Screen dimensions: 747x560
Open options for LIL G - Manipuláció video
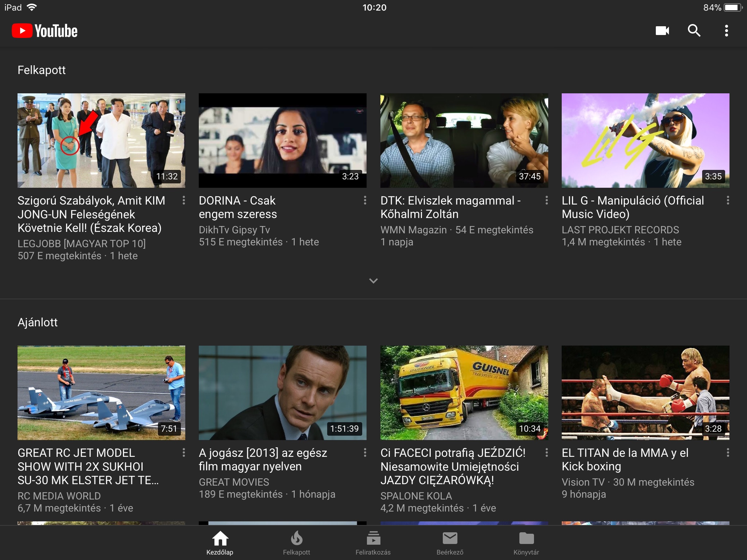pyautogui.click(x=728, y=200)
